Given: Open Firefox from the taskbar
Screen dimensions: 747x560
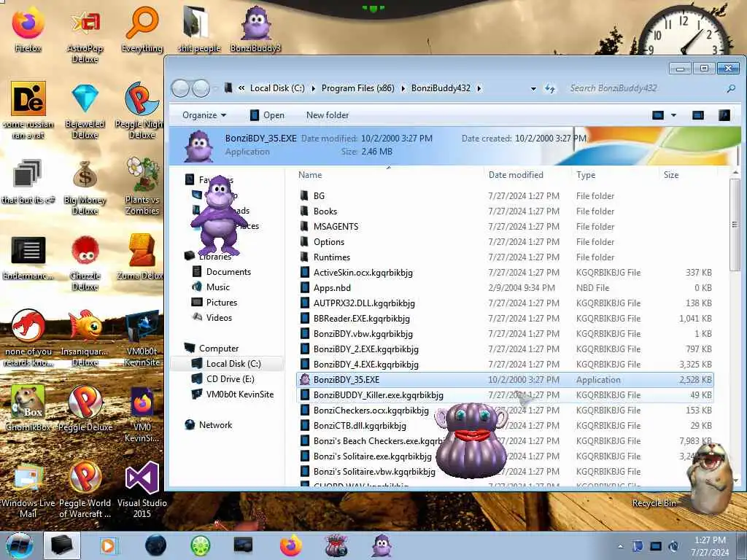Looking at the screenshot, I should [x=290, y=545].
